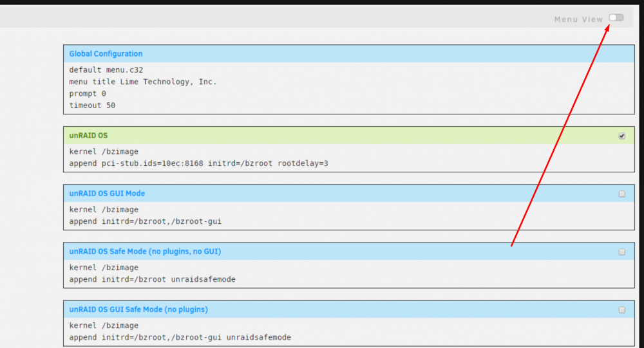The height and width of the screenshot is (348, 644).
Task: Click the 'append initrd=/bzroot,/bzroot-gui' line in GUI Mode
Action: (145, 221)
